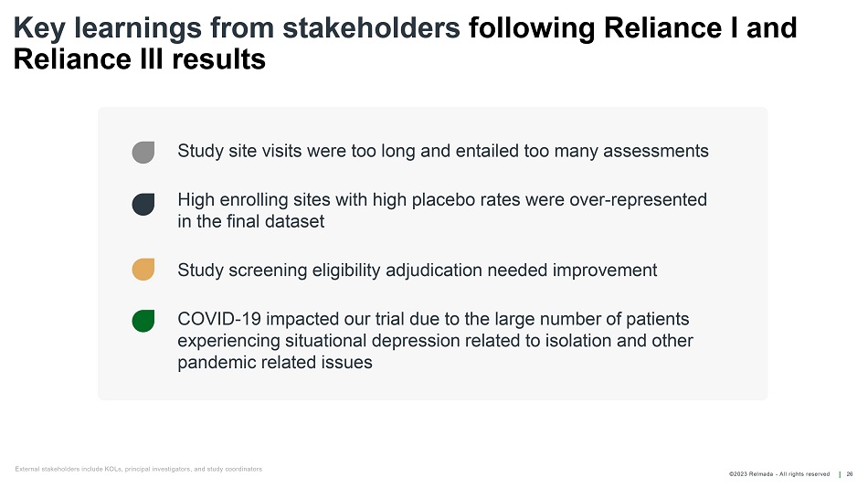Click the page number 26

click(x=850, y=473)
